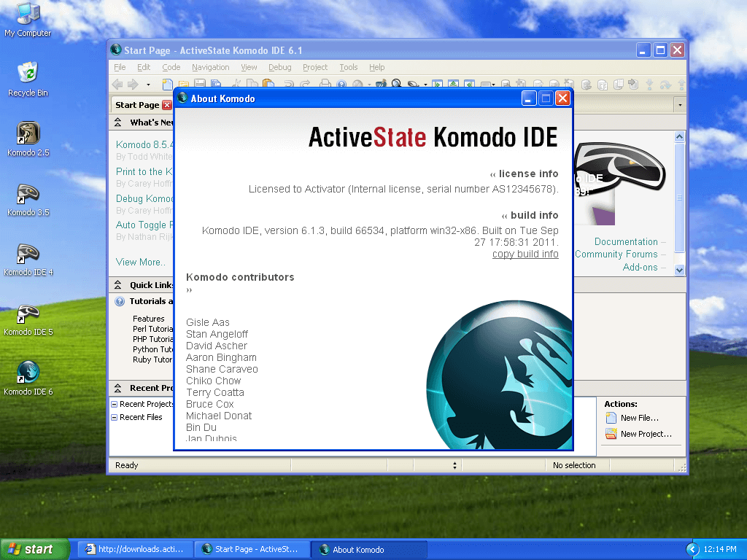Select the My Computer desktop icon
The width and height of the screenshot is (747, 560).
coord(28,20)
